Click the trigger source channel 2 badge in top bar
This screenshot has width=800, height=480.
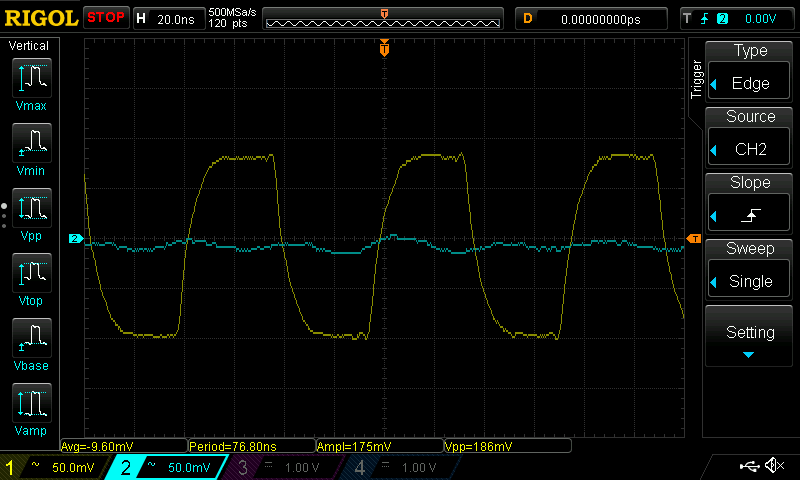coord(722,19)
